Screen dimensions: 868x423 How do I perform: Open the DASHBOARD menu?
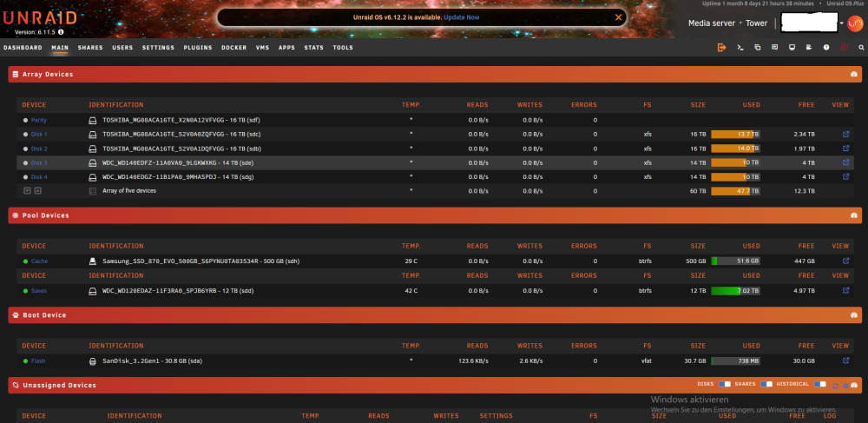coord(23,48)
